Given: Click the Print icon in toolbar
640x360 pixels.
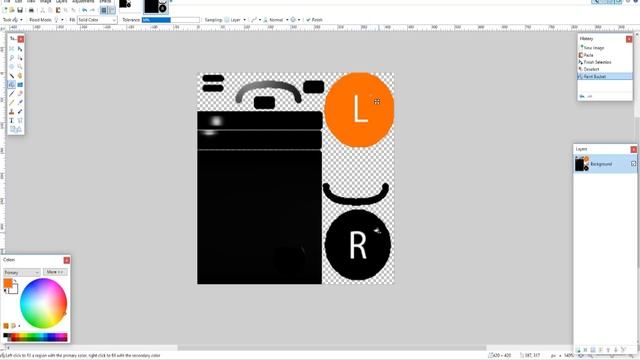Looking at the screenshot, I should click(x=31, y=10).
